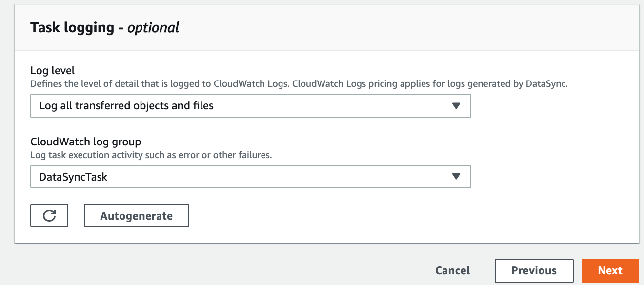Image resolution: width=644 pixels, height=285 pixels.
Task: Click the Task logging section header
Action: 105,27
